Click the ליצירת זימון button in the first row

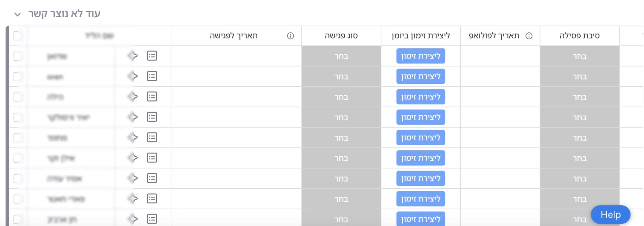(420, 56)
